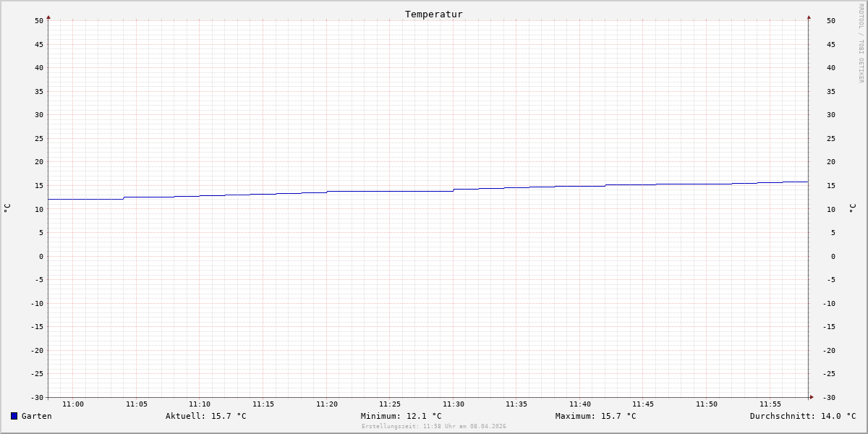The height and width of the screenshot is (434, 868).
Task: Select the "Maximum: 15.7 °C" value
Action: [x=596, y=416]
